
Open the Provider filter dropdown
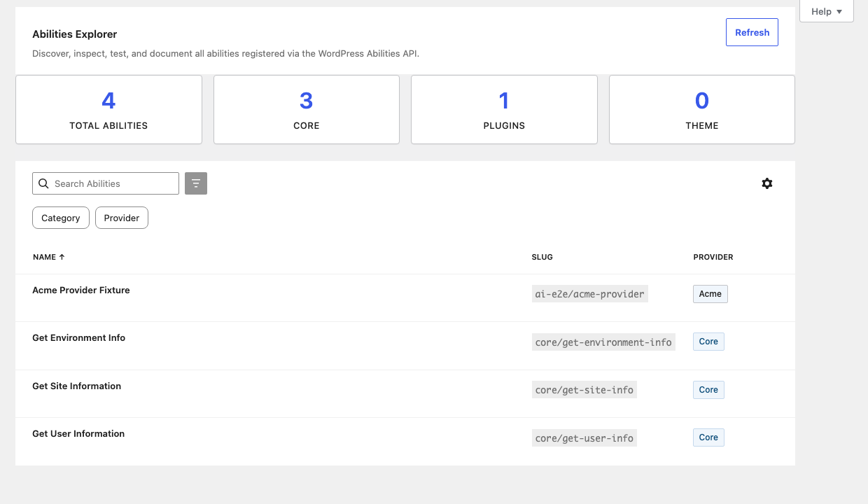[x=122, y=218]
